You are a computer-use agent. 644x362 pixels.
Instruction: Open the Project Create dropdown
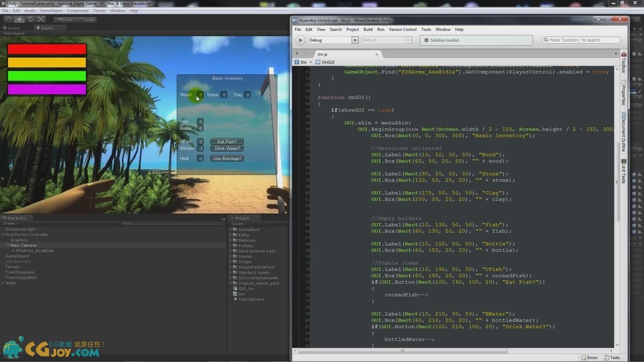click(x=238, y=223)
